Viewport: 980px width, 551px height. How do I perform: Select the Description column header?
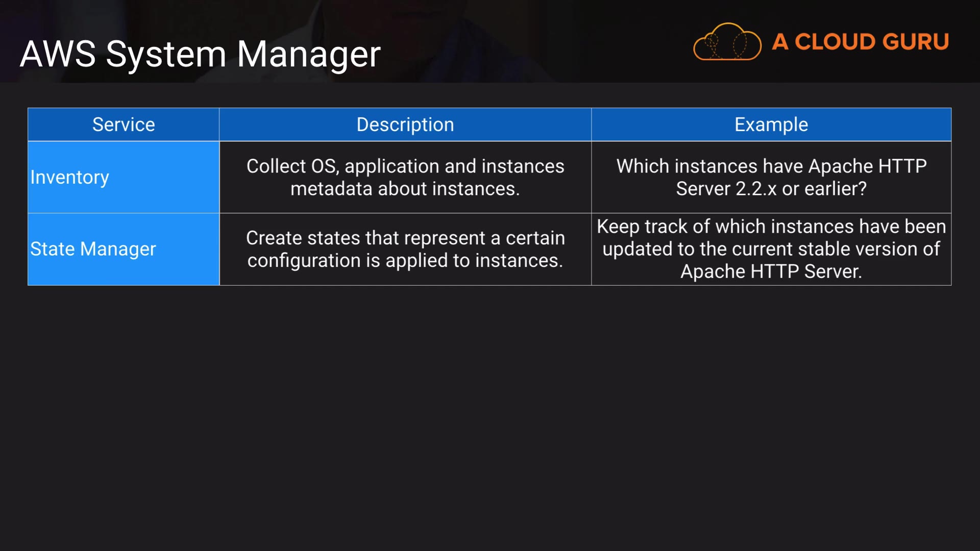(x=405, y=124)
